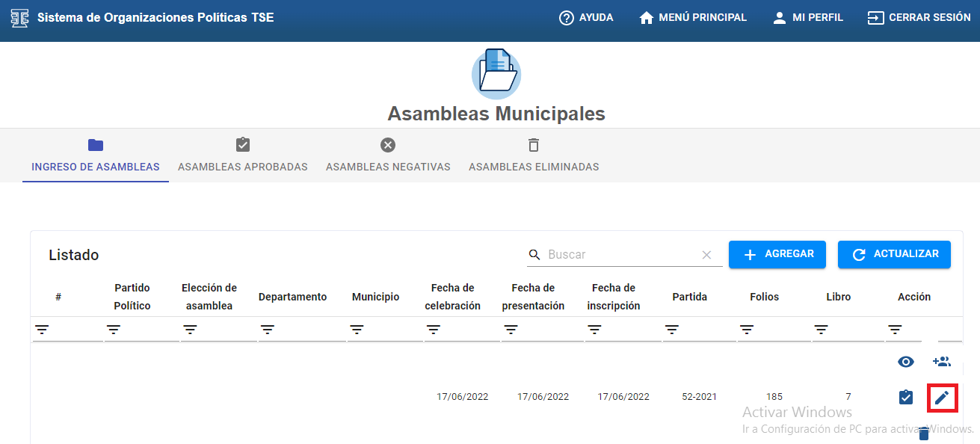Open the filter under Folios column
The width and height of the screenshot is (980, 444).
click(x=747, y=330)
